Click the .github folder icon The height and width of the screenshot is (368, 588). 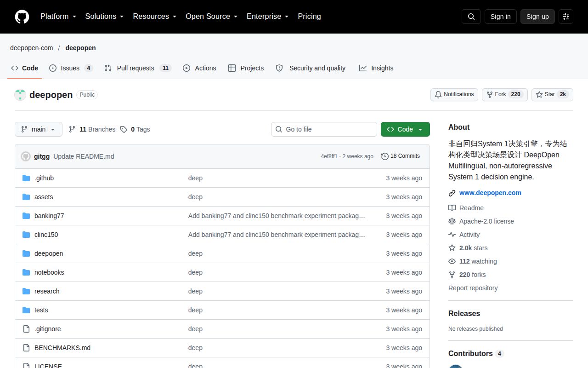[x=26, y=178]
